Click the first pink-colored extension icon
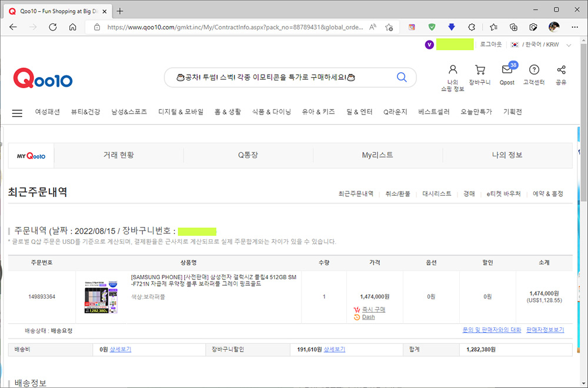The image size is (588, 388). (412, 27)
